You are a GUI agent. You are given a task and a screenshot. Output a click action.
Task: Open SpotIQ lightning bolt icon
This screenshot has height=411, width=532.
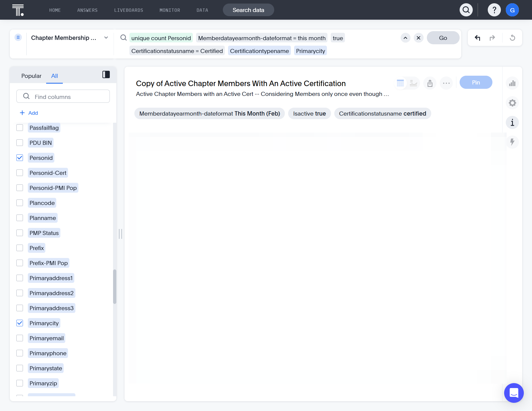[x=512, y=142]
